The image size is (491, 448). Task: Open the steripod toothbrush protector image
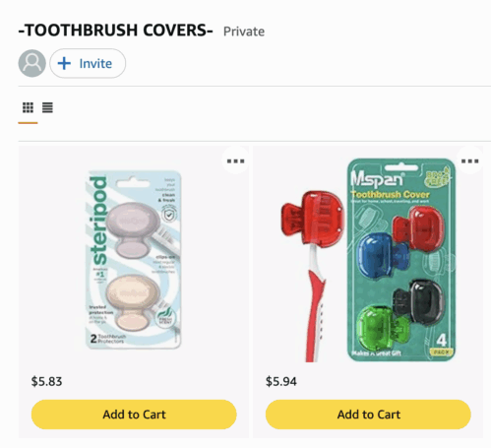click(133, 259)
